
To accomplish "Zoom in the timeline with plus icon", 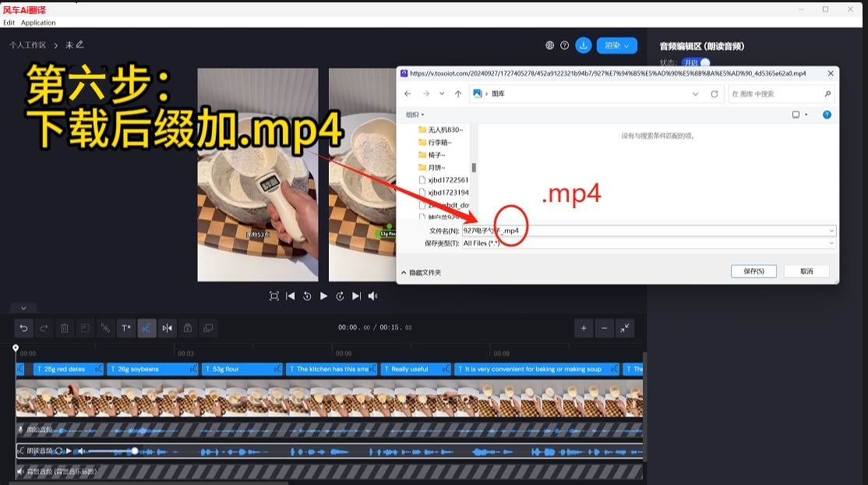I will (x=584, y=328).
